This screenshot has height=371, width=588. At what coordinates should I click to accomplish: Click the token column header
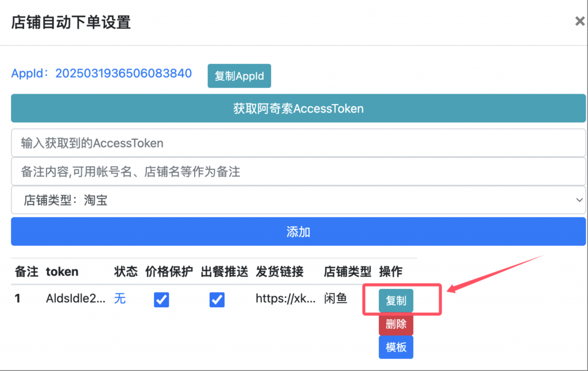[62, 272]
